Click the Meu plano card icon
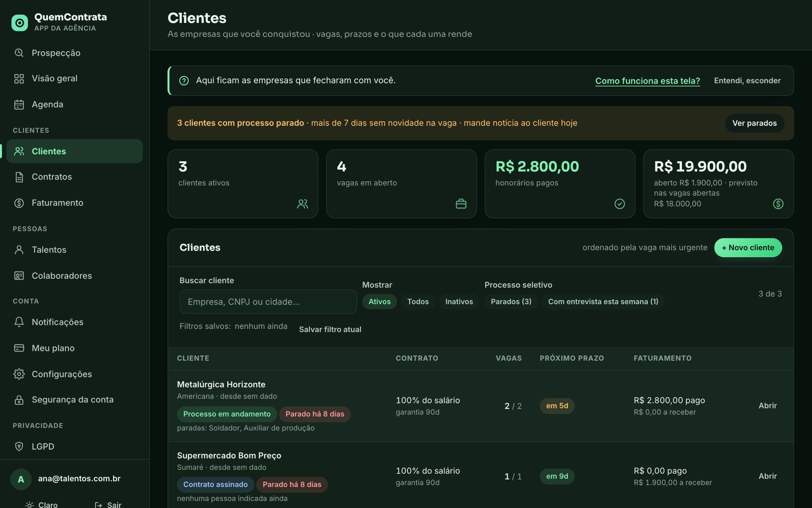 pyautogui.click(x=19, y=348)
